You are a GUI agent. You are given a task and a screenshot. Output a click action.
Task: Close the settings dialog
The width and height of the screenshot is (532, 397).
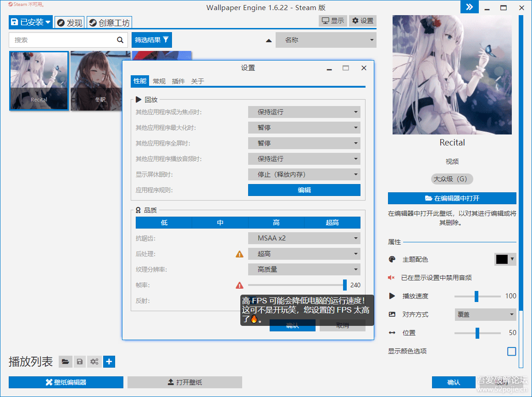click(x=364, y=68)
